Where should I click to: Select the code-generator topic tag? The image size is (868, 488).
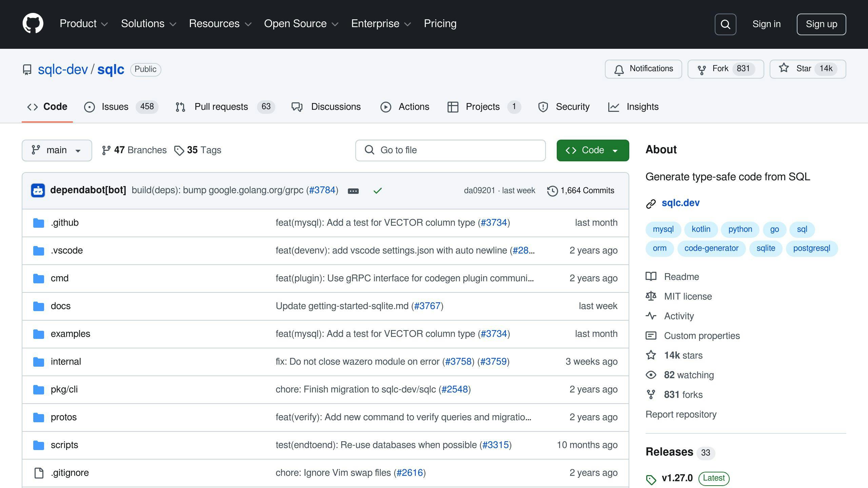[711, 248]
